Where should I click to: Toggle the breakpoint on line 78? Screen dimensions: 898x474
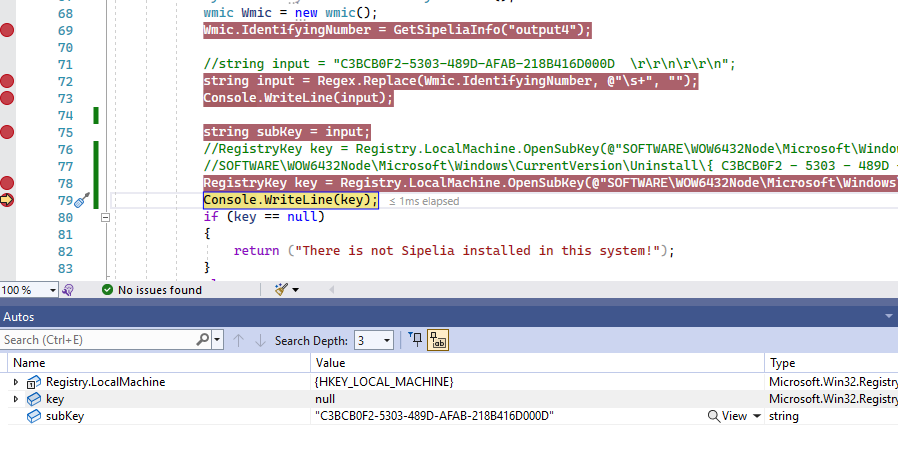[x=7, y=183]
